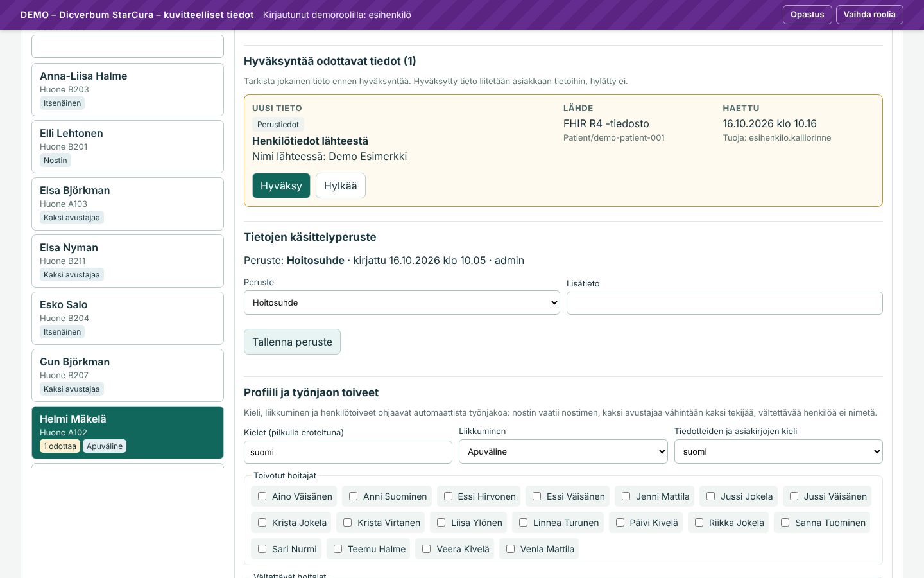Select Esko Salo, Huone B204

pos(128,318)
